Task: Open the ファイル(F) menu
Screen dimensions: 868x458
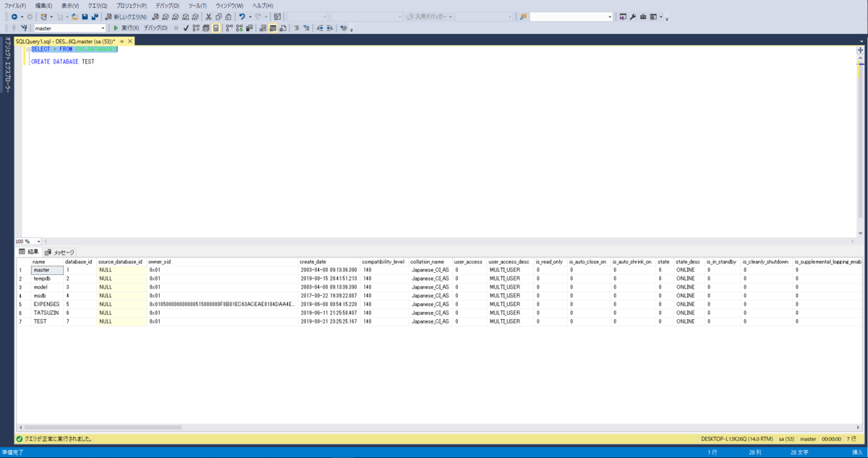Action: (16, 6)
